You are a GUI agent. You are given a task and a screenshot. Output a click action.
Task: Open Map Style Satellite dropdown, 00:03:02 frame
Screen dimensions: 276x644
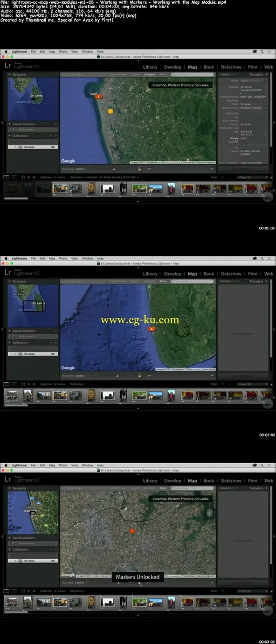81,582
